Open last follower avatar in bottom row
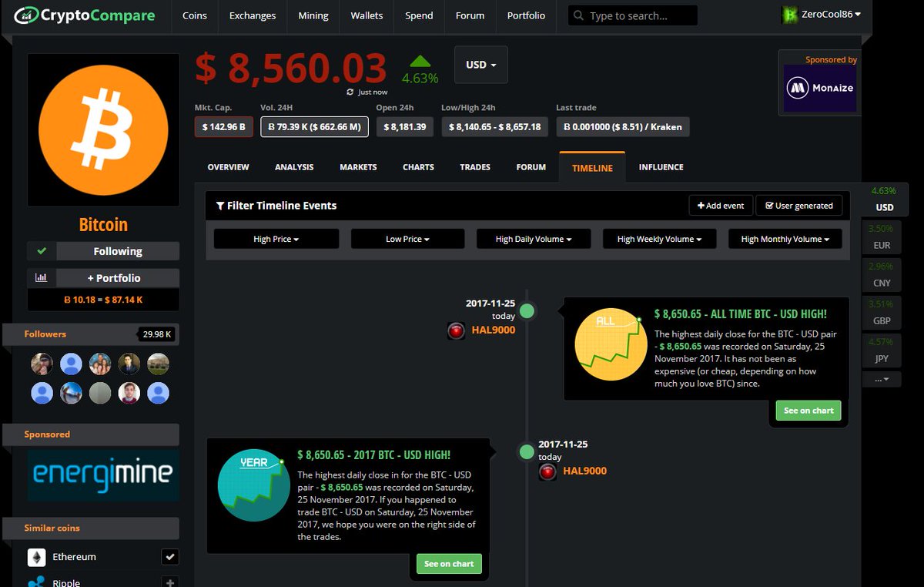 click(158, 393)
